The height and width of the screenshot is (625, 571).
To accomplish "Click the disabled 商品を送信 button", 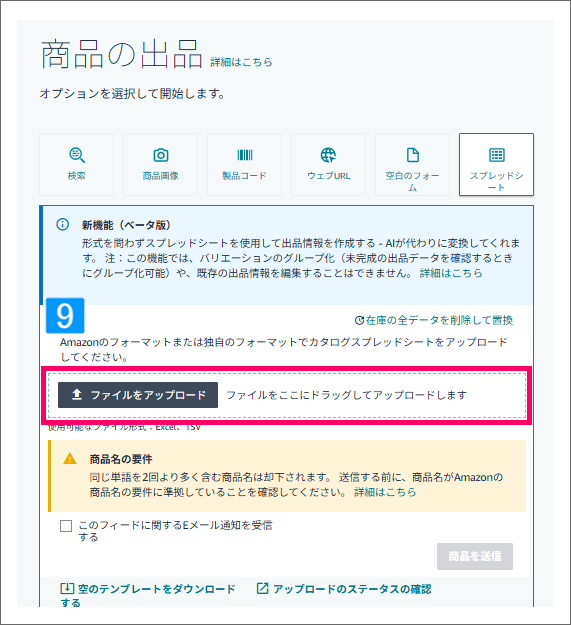I will [x=475, y=556].
